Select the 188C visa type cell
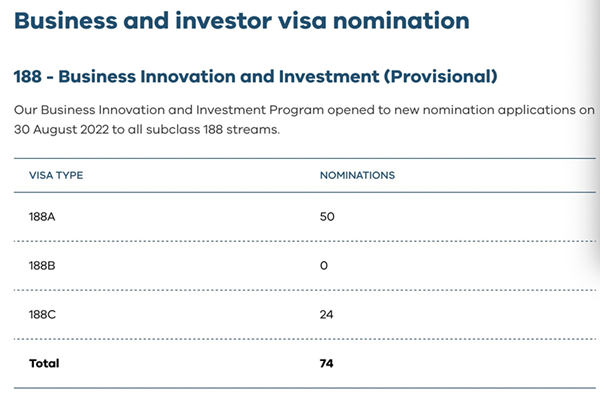The image size is (600, 396). point(42,315)
